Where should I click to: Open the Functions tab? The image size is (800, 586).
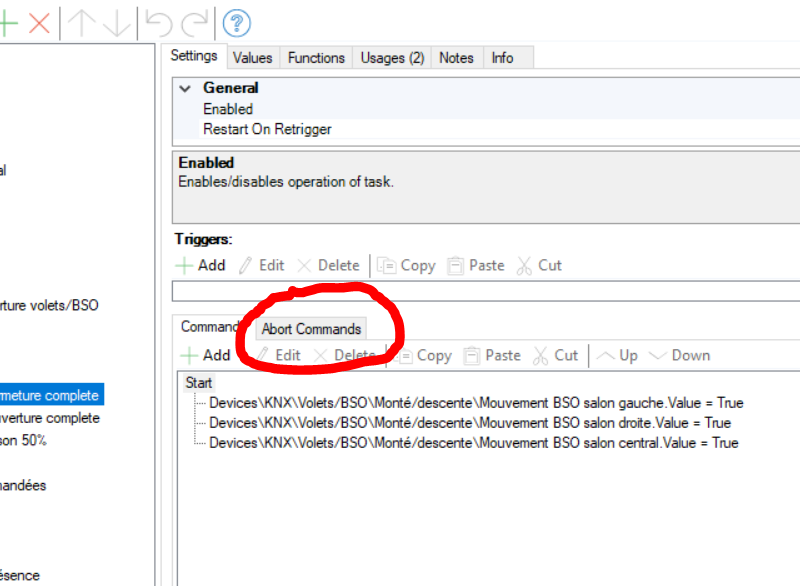[x=316, y=58]
